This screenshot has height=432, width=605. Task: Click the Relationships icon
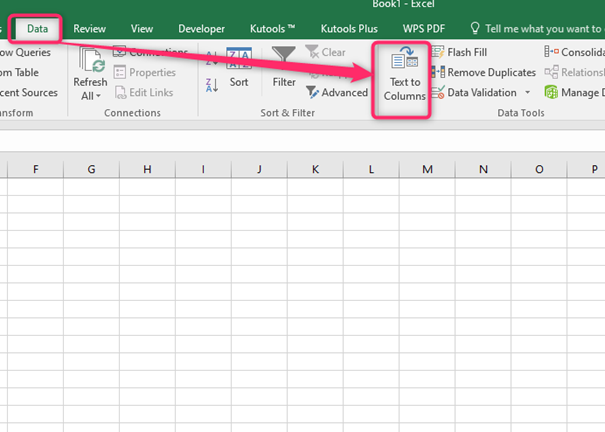pos(551,72)
